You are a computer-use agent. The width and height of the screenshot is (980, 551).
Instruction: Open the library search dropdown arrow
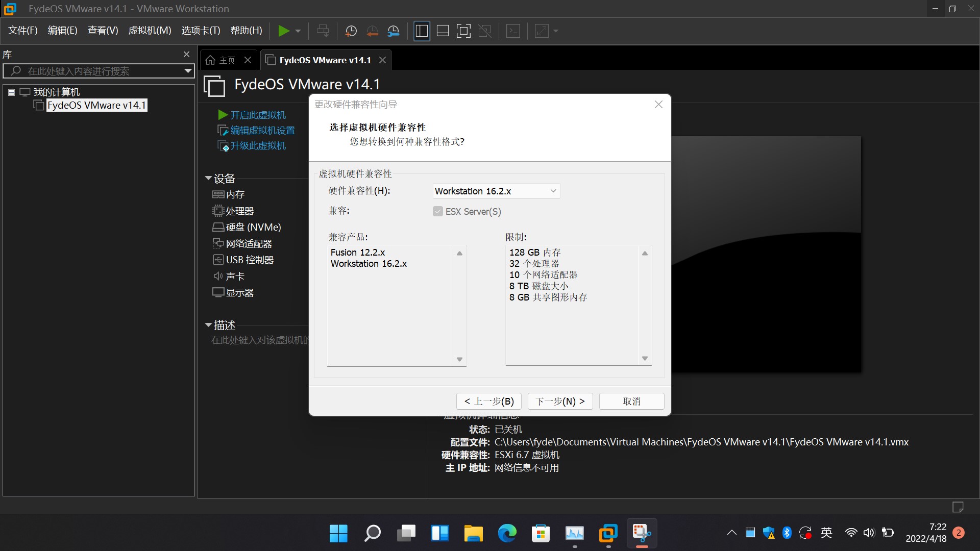pyautogui.click(x=188, y=71)
